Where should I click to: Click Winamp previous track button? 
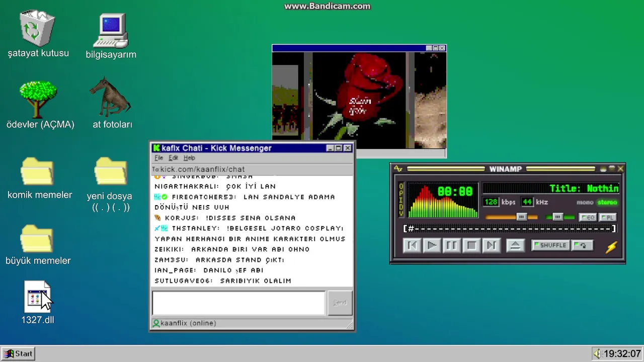pos(412,245)
